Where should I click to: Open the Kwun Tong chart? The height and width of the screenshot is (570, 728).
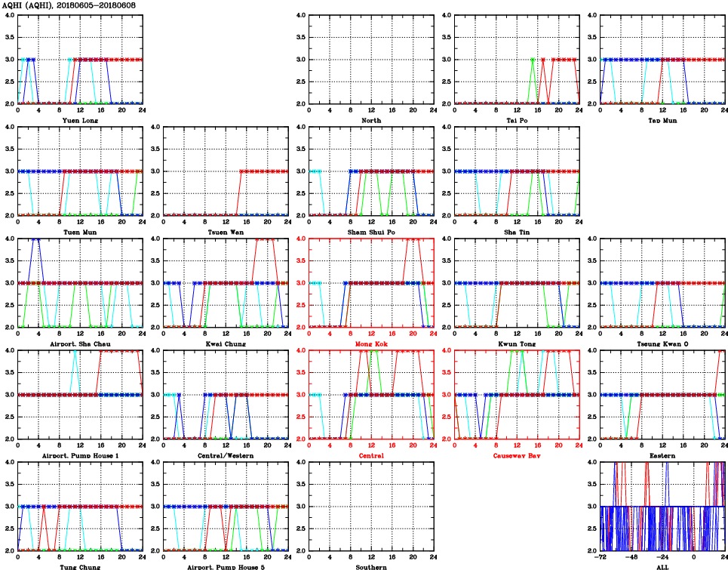[517, 282]
